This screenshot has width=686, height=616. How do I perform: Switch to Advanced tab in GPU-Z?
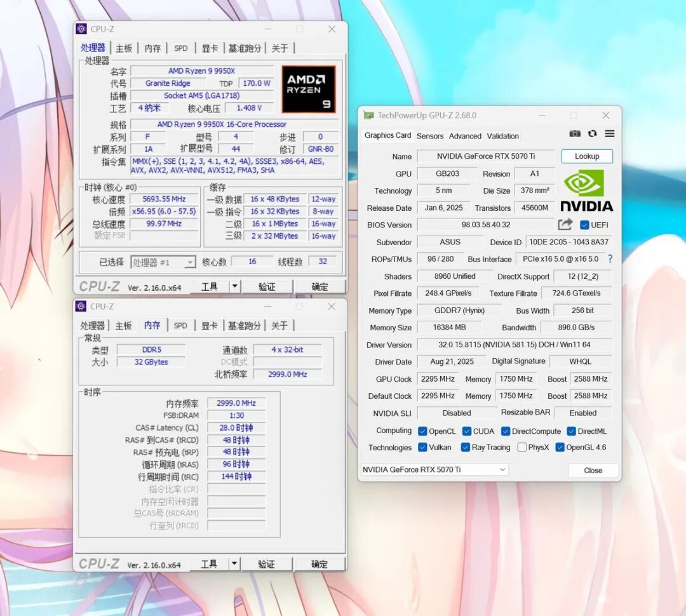464,136
